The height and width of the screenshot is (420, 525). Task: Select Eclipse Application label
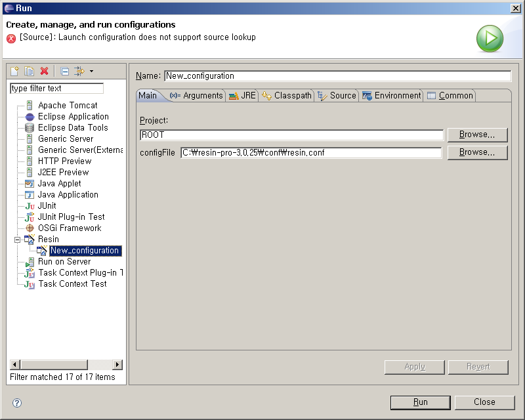(x=73, y=117)
